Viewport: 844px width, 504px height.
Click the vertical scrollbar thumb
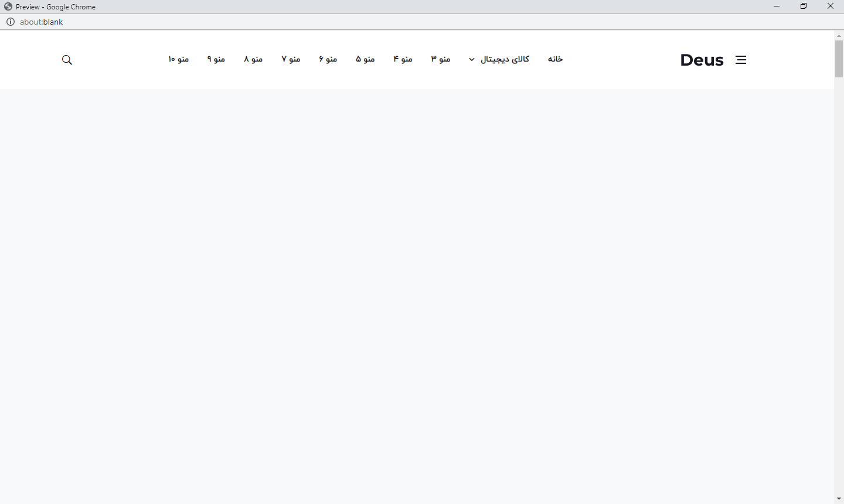click(839, 59)
